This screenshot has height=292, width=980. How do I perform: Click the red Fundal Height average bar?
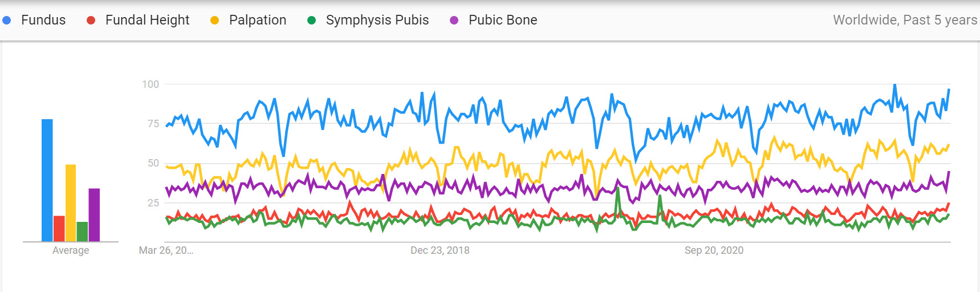pos(59,228)
